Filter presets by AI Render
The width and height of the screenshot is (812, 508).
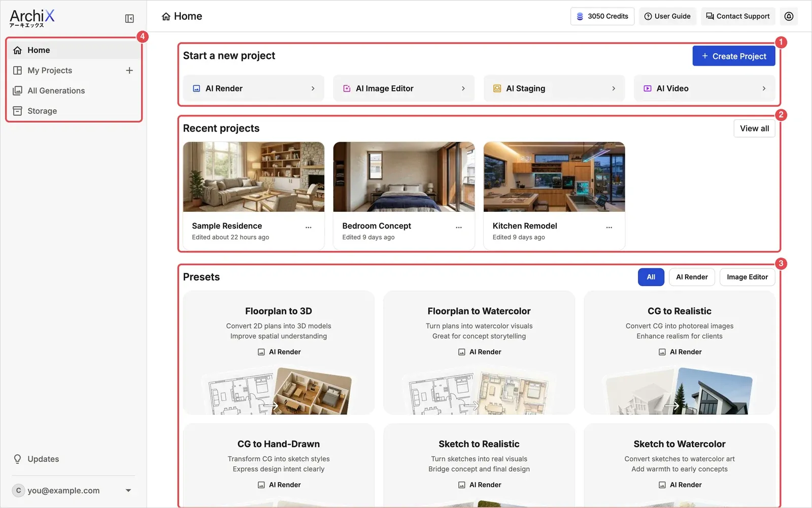[692, 277]
